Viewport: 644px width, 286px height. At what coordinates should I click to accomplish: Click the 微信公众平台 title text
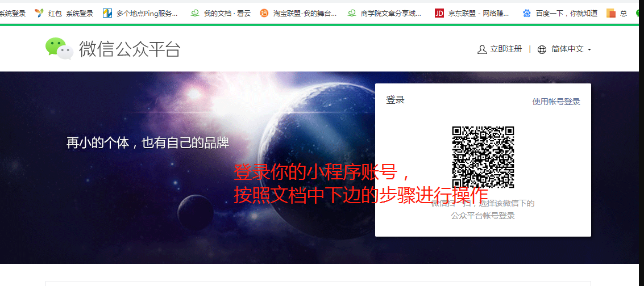point(130,49)
